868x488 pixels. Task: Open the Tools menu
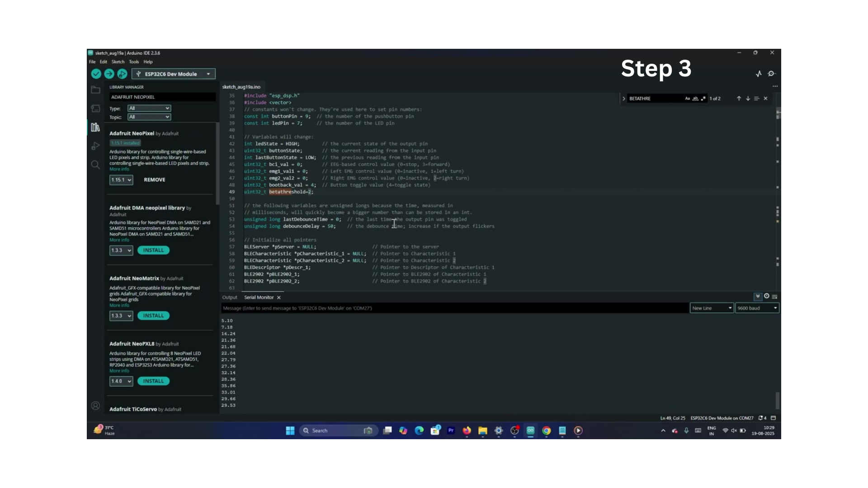pos(134,62)
